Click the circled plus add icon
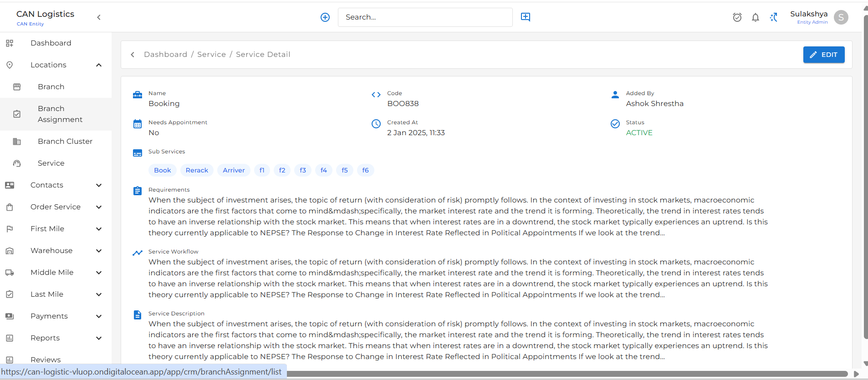 [325, 17]
